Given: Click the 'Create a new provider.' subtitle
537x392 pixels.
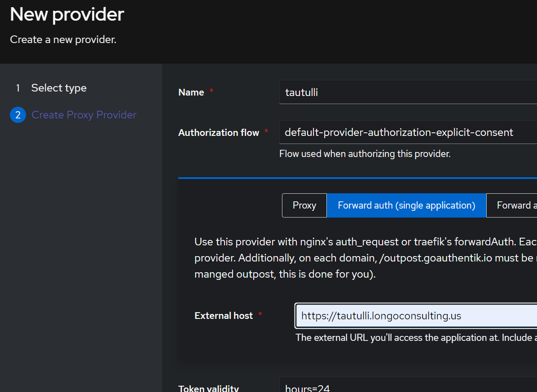Looking at the screenshot, I should click(63, 39).
